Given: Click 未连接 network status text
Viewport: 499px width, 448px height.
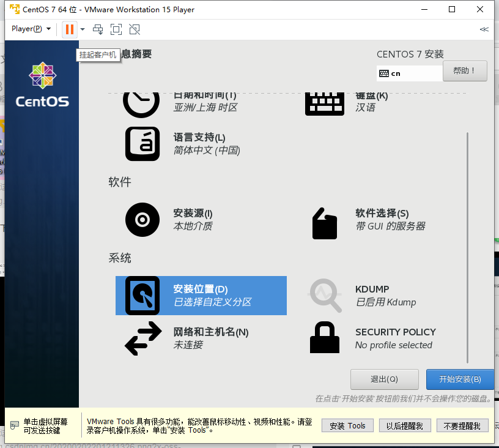Looking at the screenshot, I should (188, 345).
